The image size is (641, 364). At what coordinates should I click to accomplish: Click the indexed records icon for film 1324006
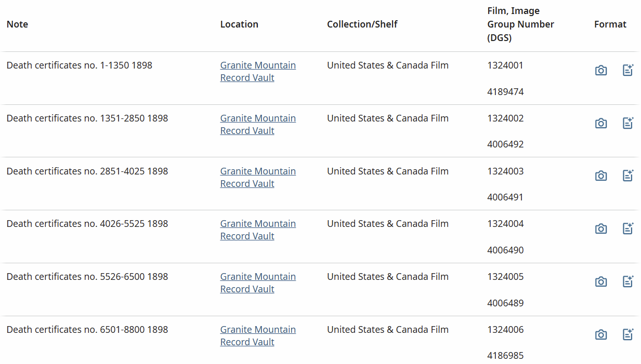(x=628, y=334)
